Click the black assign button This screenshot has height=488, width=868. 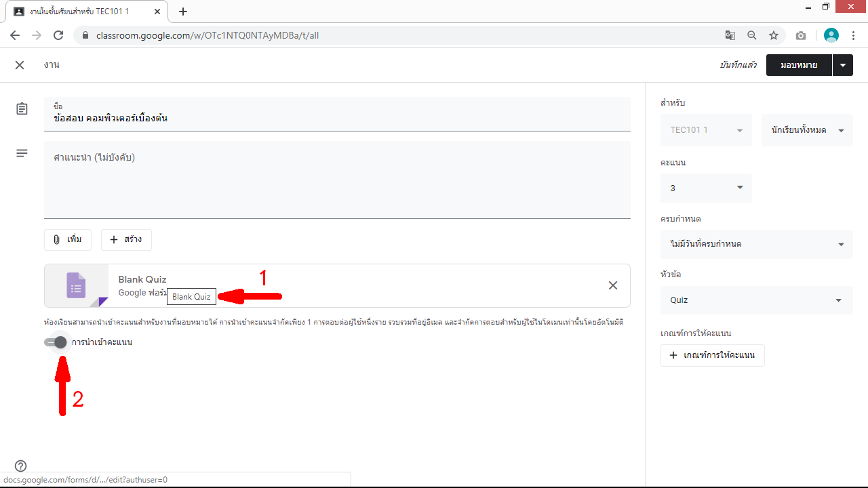[798, 65]
